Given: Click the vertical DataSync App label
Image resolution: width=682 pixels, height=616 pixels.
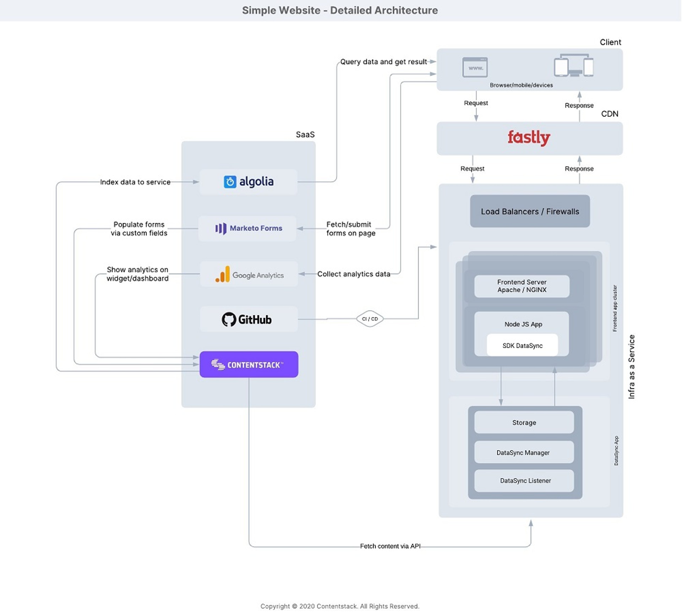Looking at the screenshot, I should tap(616, 450).
